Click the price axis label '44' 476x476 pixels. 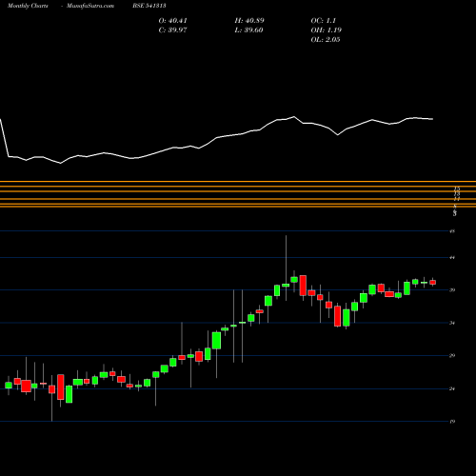(452, 257)
